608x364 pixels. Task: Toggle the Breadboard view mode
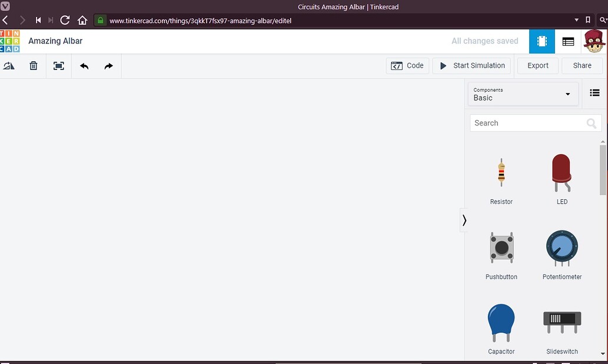(x=541, y=41)
